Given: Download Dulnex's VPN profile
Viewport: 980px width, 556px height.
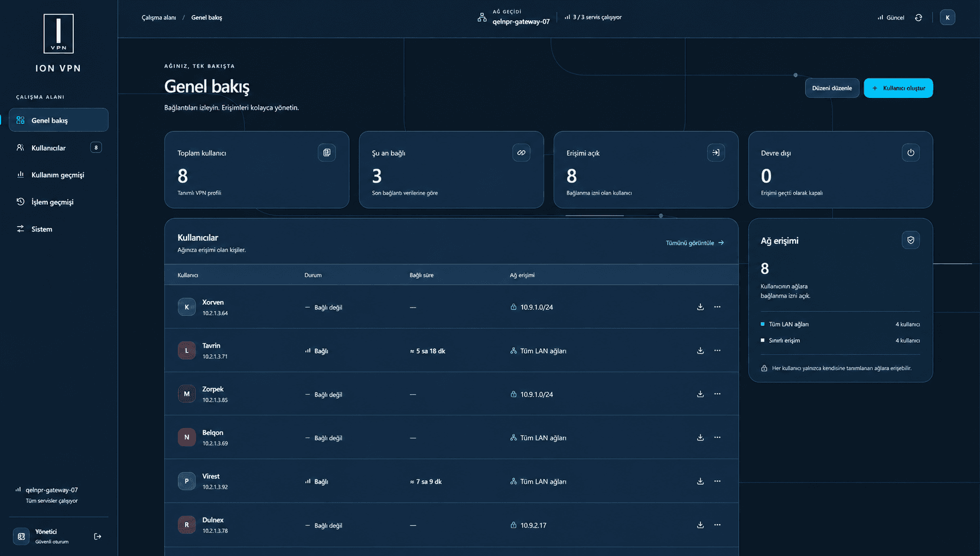Looking at the screenshot, I should 700,525.
